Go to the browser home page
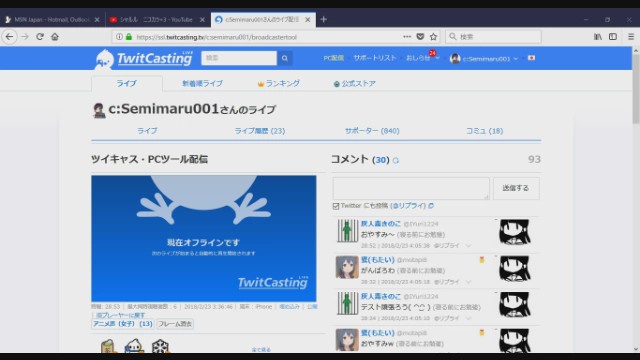This screenshot has height=360, width=640. (x=55, y=37)
